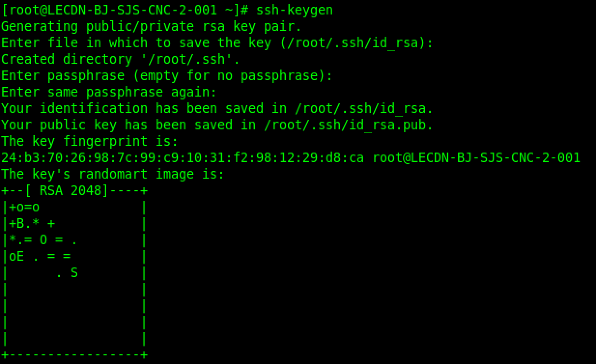Click the "Enter file in which to save" line

(140, 42)
